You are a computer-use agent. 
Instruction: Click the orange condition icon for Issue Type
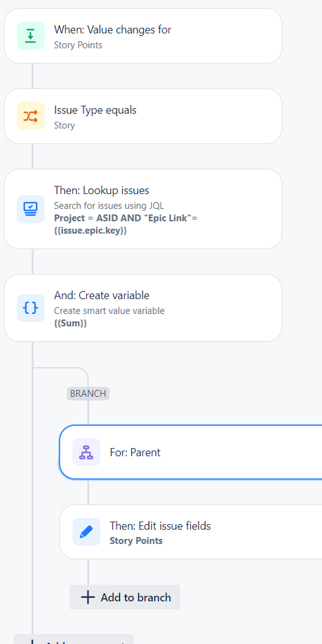[x=31, y=116]
